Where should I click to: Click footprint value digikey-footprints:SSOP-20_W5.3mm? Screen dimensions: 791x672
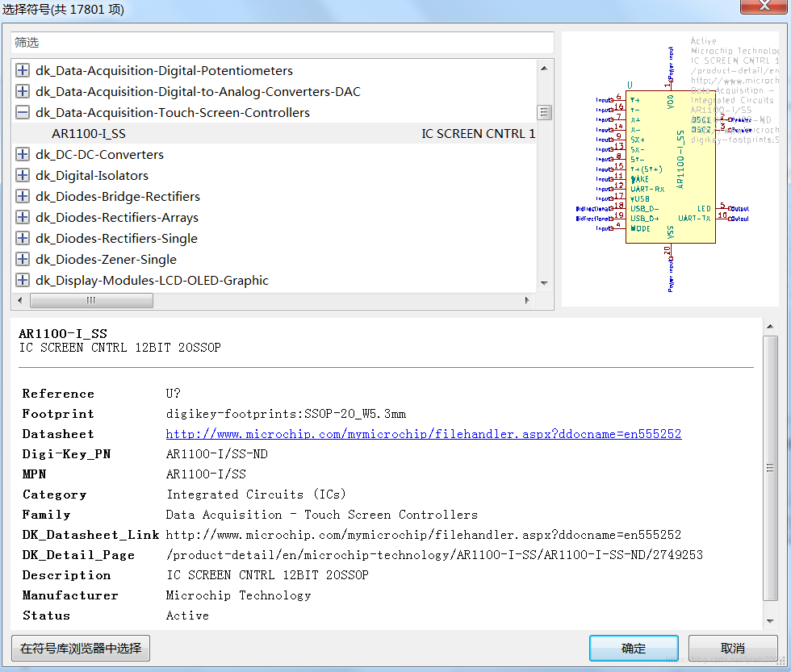pyautogui.click(x=286, y=414)
